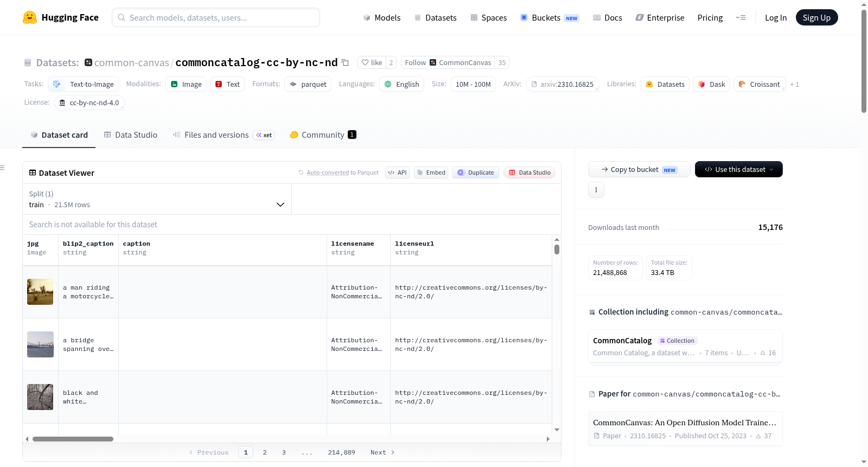The image size is (868, 467).
Task: Open the man riding motorcycle thumbnail
Action: [x=40, y=292]
